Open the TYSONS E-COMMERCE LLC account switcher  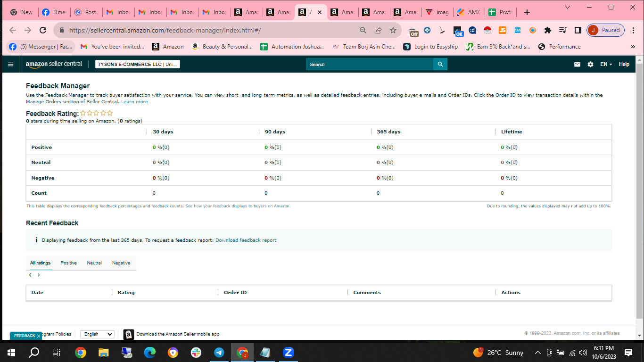[138, 64]
